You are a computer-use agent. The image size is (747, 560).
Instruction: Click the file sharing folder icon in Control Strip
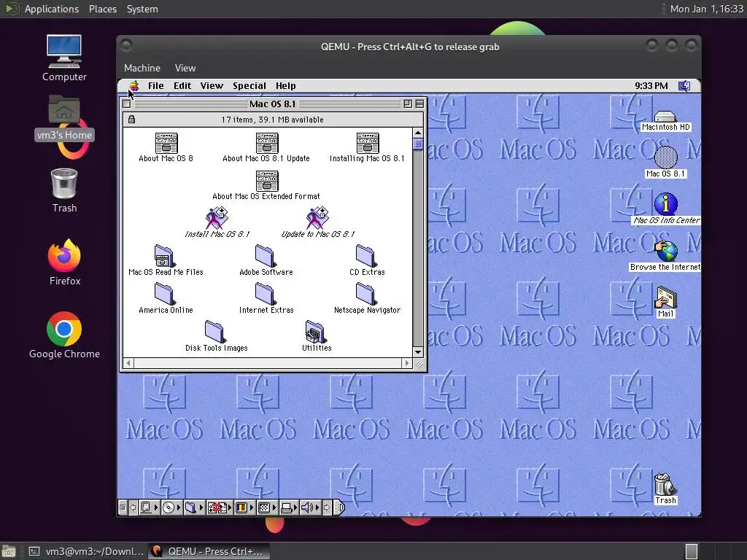point(190,507)
